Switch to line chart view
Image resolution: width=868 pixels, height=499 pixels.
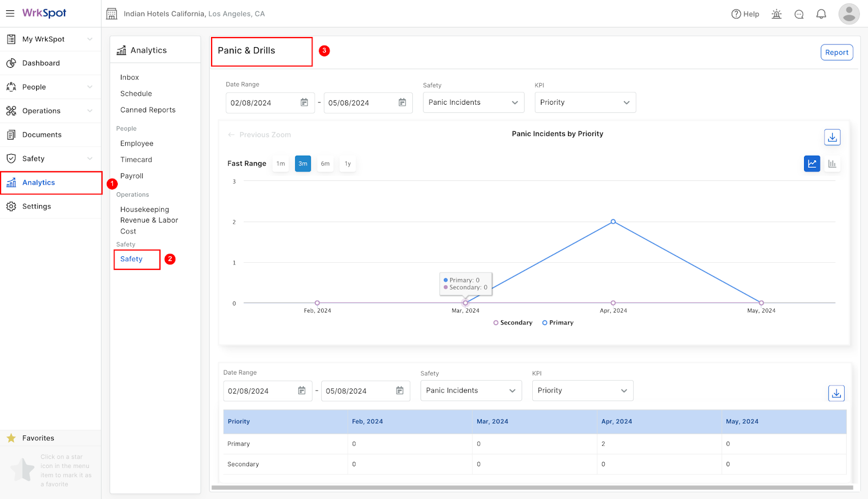coord(812,163)
